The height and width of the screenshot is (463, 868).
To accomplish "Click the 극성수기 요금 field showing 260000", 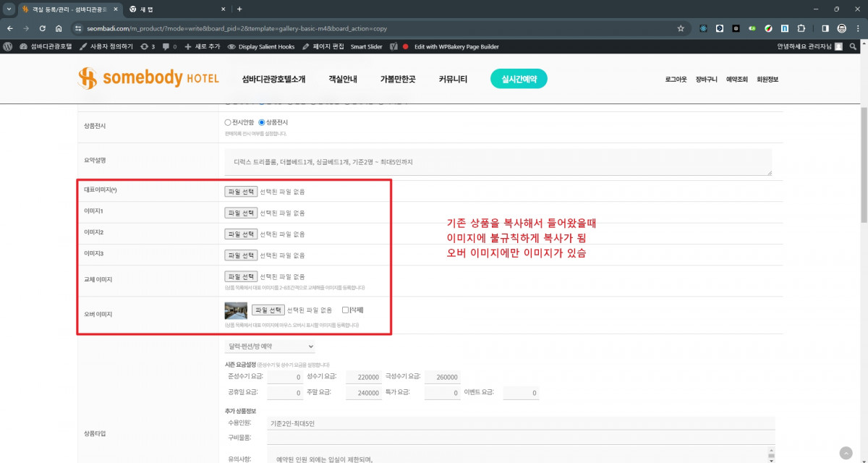I will coord(442,377).
